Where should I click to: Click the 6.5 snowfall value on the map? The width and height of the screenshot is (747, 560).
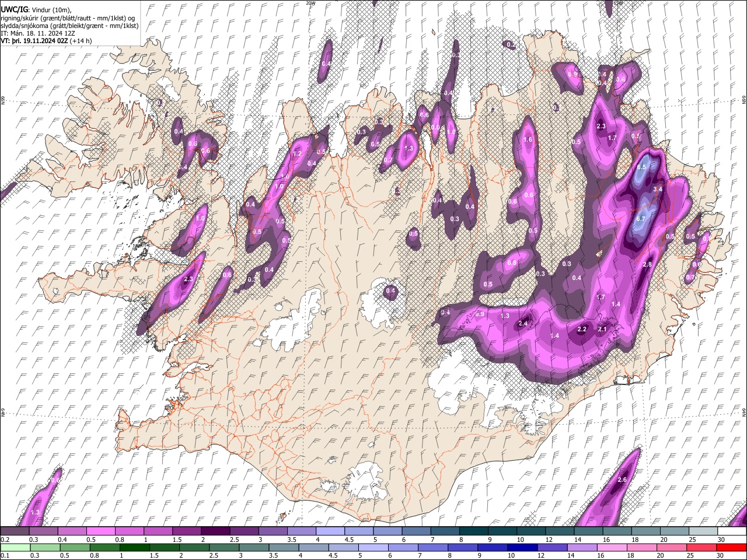(642, 167)
